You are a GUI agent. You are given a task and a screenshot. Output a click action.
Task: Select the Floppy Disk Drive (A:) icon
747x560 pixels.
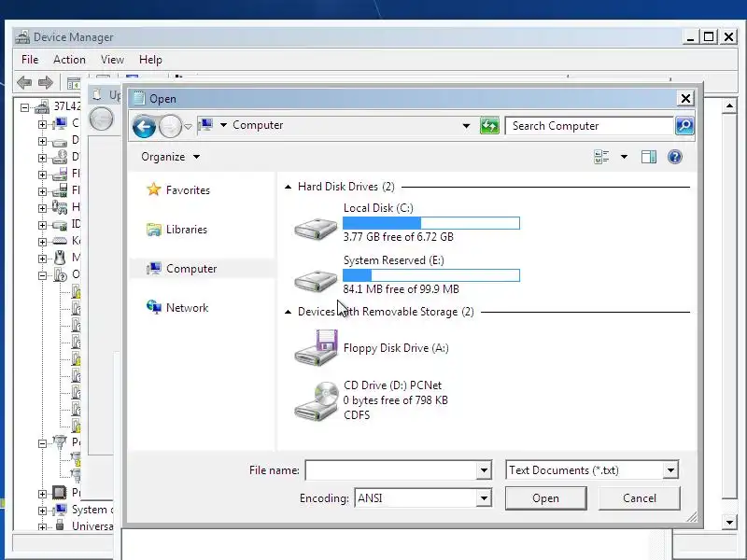[x=317, y=348]
